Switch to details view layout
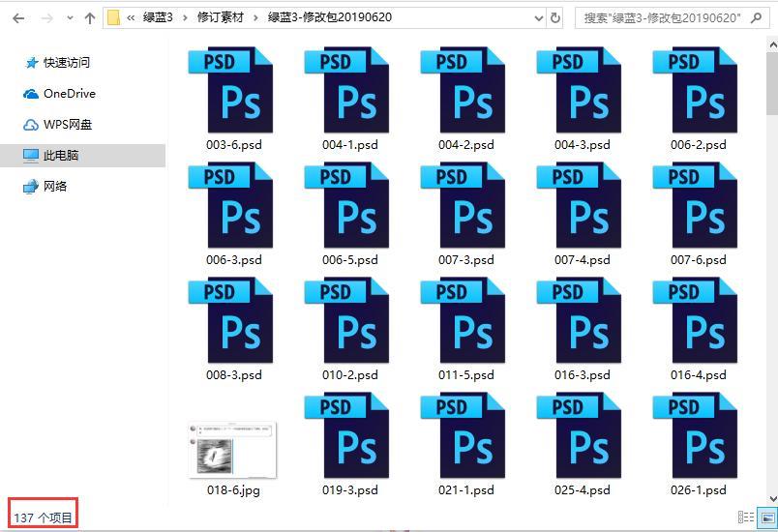This screenshot has width=778, height=532. point(746,517)
